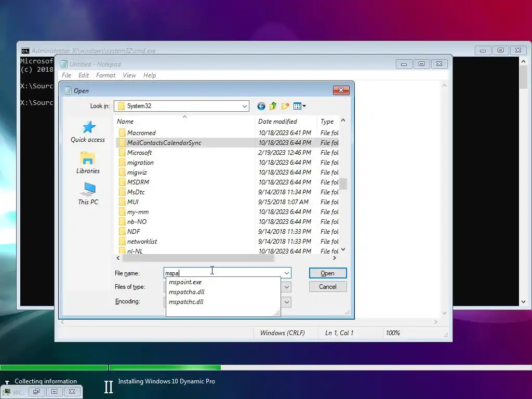This screenshot has height=399, width=532.
Task: Expand the Files of type dropdown
Action: [287, 287]
